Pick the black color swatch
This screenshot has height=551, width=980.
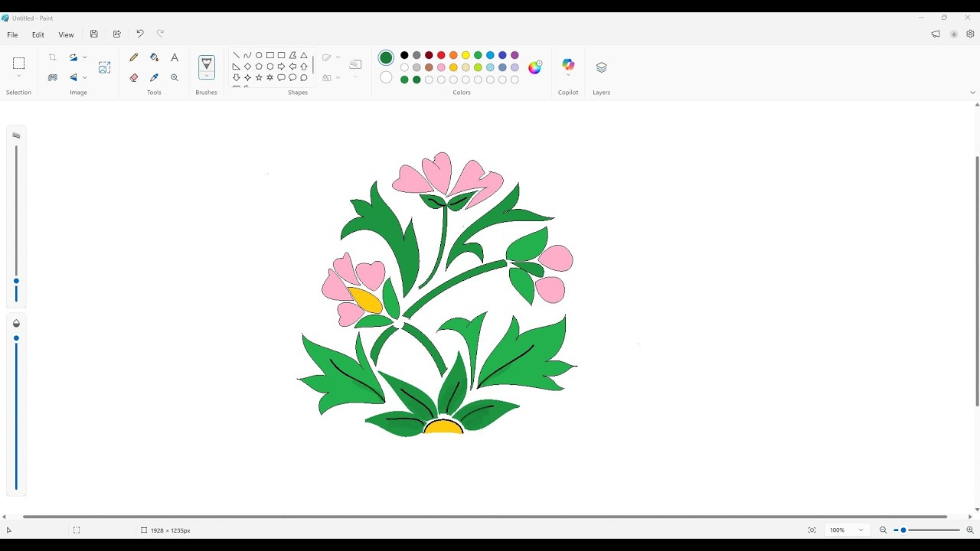click(404, 55)
